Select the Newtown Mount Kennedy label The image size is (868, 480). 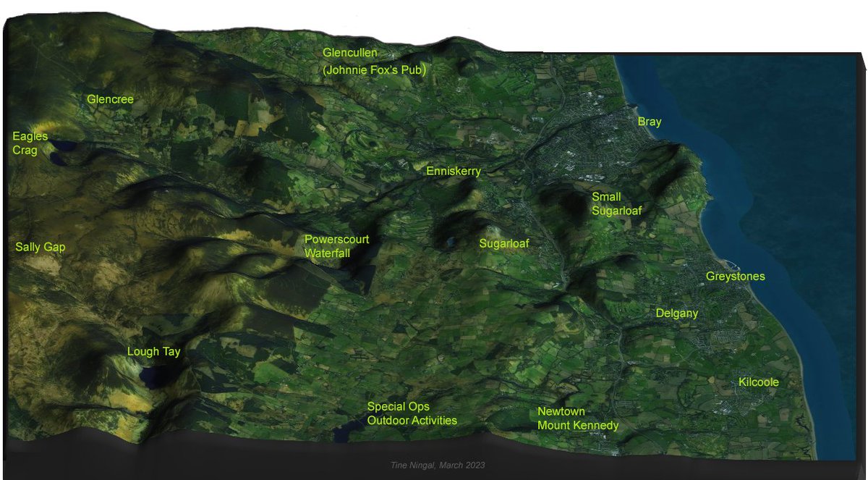coord(579,419)
